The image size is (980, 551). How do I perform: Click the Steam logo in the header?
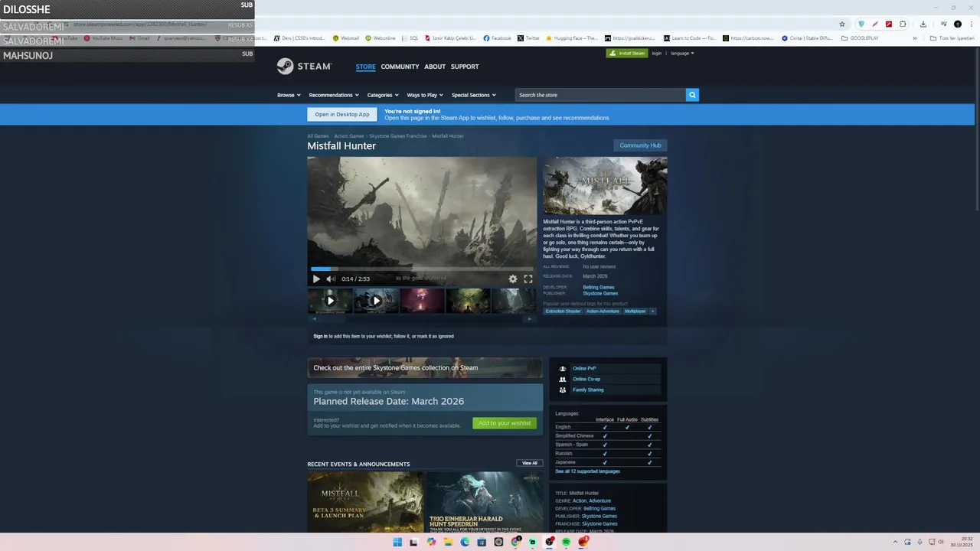[x=304, y=67]
